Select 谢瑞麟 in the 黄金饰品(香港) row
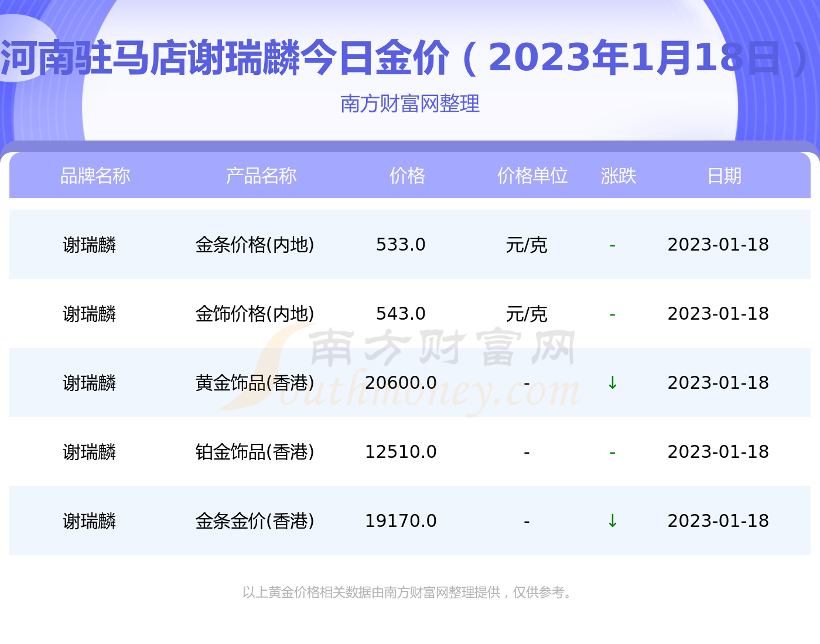Viewport: 820px width, 644px height. [x=90, y=383]
